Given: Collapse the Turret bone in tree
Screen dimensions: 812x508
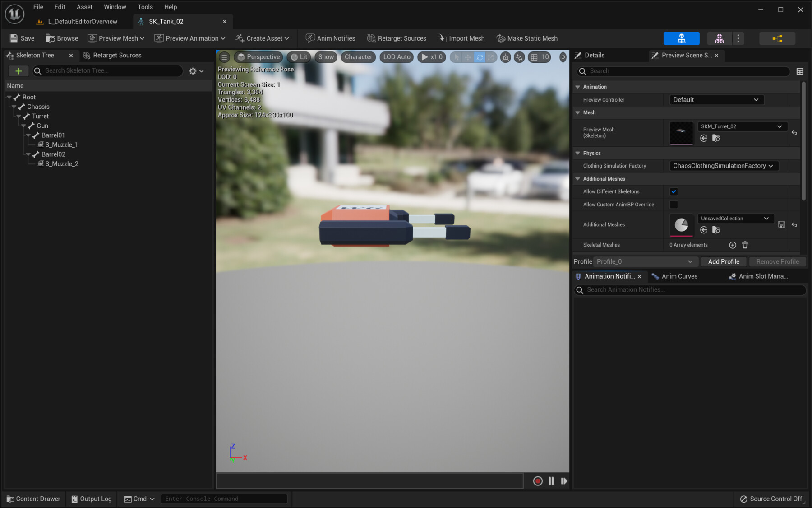Looking at the screenshot, I should pyautogui.click(x=19, y=117).
